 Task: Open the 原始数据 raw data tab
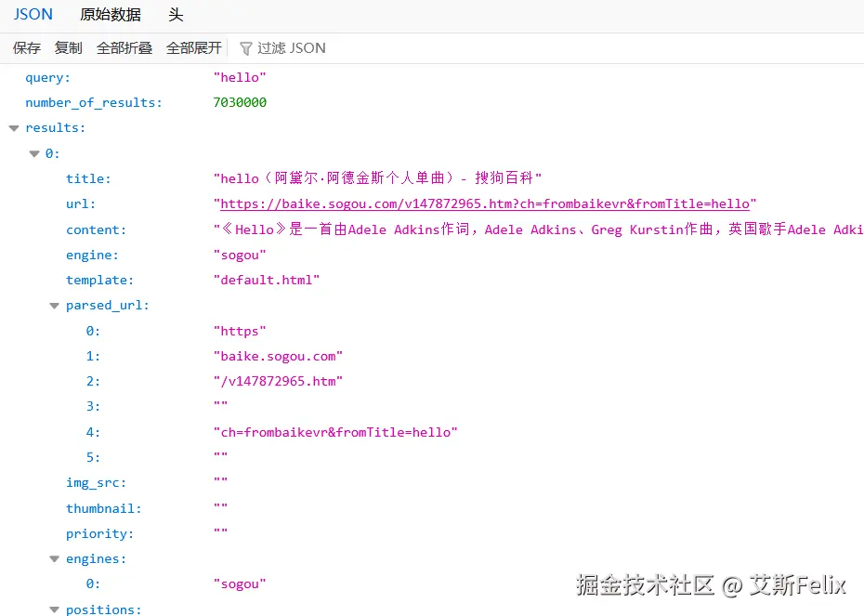click(111, 14)
